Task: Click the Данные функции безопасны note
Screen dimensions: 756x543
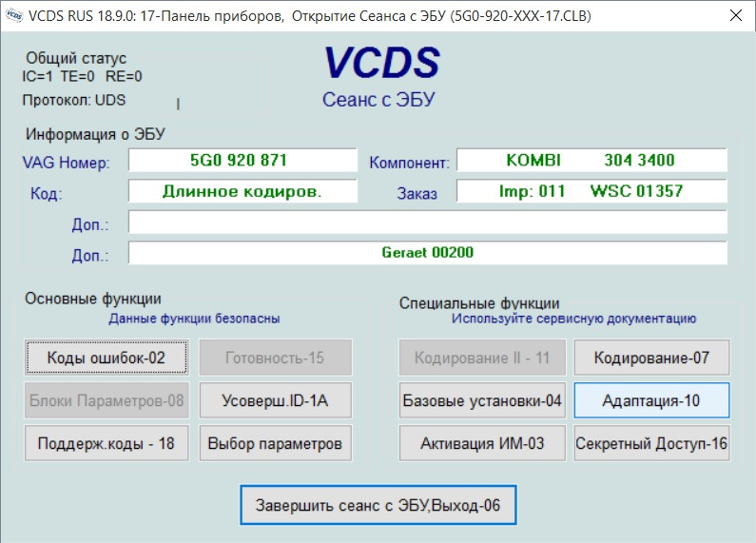Action: (194, 319)
